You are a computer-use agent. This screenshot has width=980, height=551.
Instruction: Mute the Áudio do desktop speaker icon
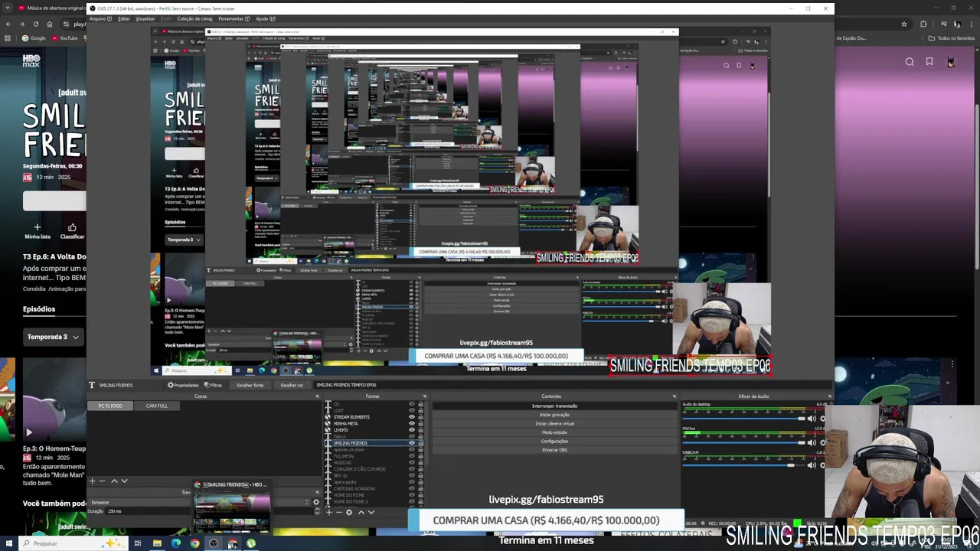click(x=812, y=419)
